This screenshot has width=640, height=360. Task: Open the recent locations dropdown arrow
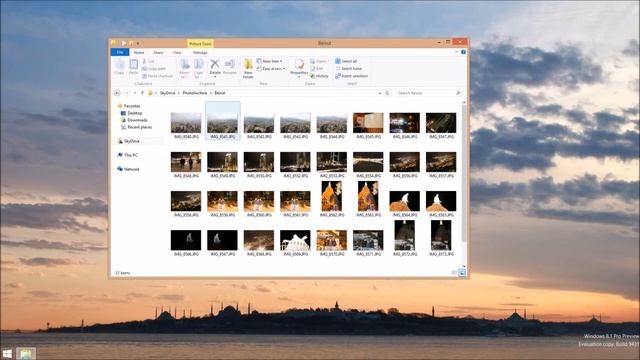(x=135, y=93)
